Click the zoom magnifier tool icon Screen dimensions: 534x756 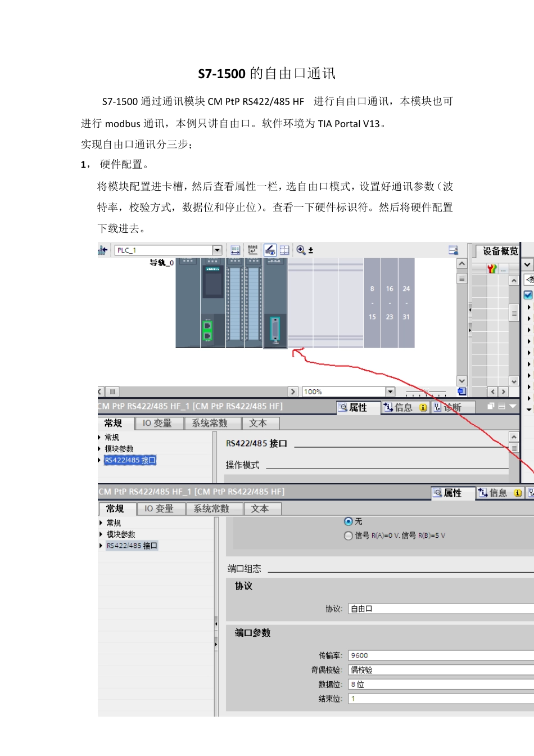(x=301, y=250)
